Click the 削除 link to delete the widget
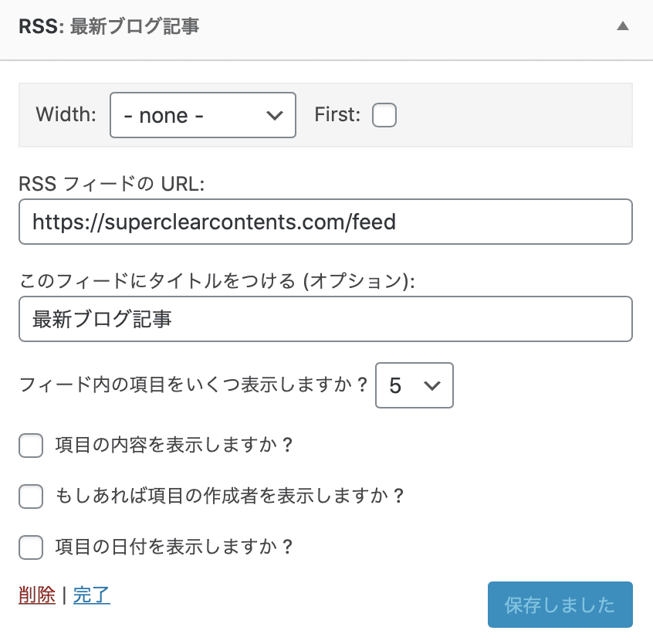 click(36, 595)
